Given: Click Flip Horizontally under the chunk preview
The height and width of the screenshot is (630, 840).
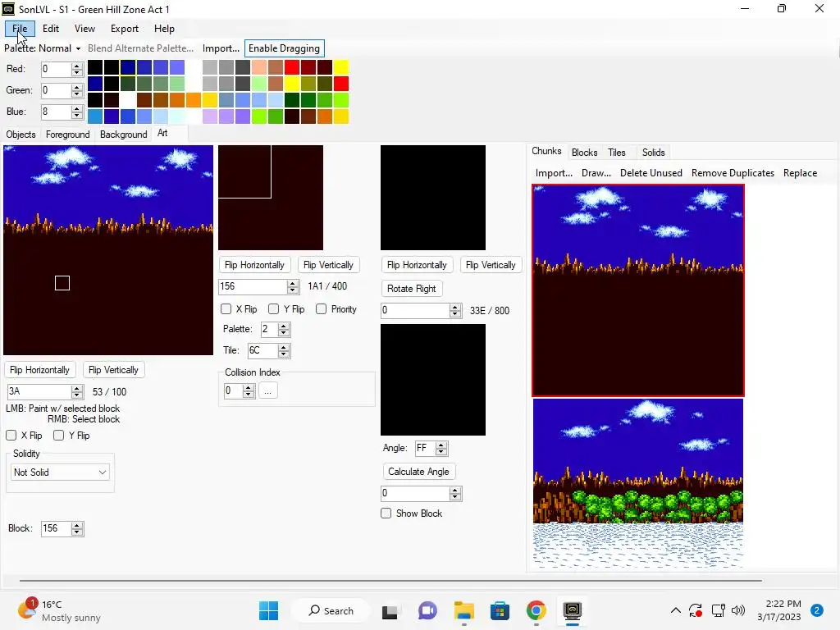Looking at the screenshot, I should [39, 370].
